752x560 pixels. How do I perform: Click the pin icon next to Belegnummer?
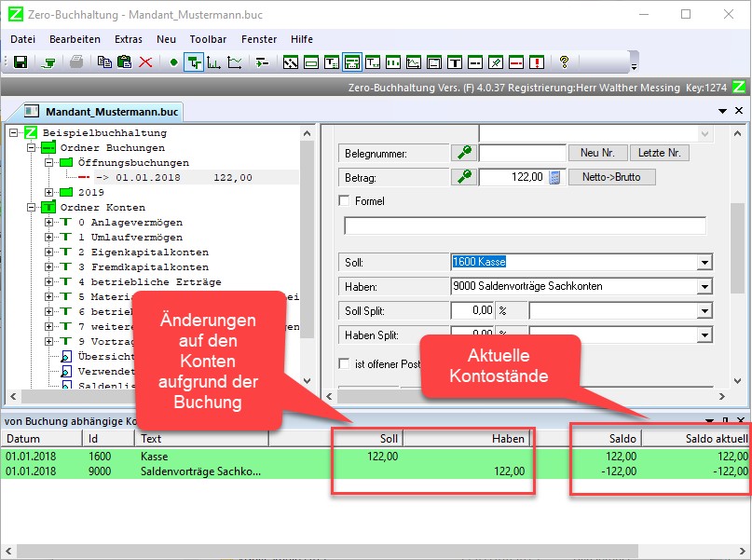462,153
